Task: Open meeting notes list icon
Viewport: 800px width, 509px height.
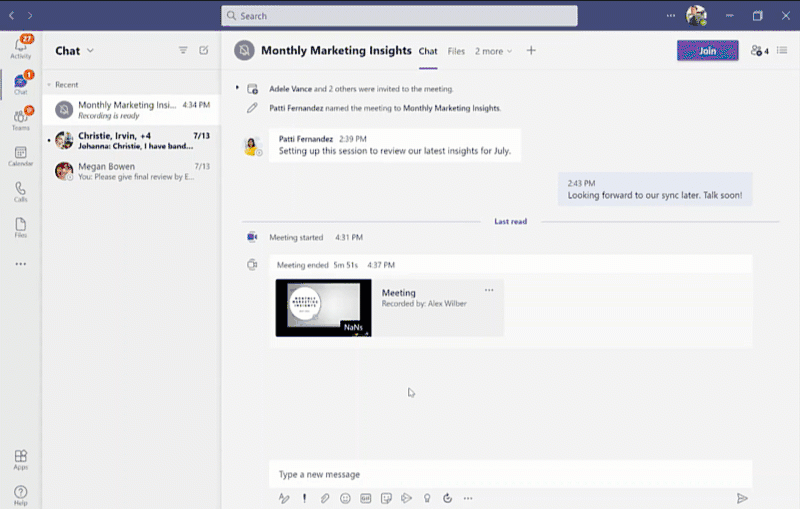Action: pos(782,50)
